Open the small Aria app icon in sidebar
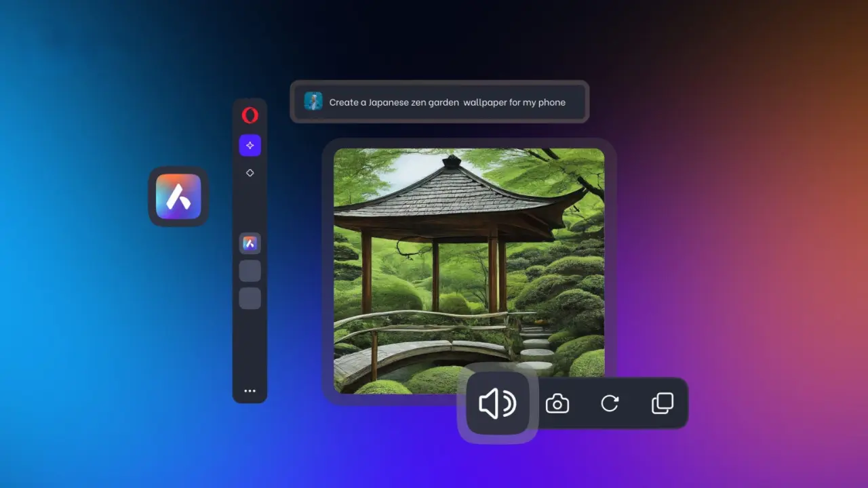 point(250,243)
